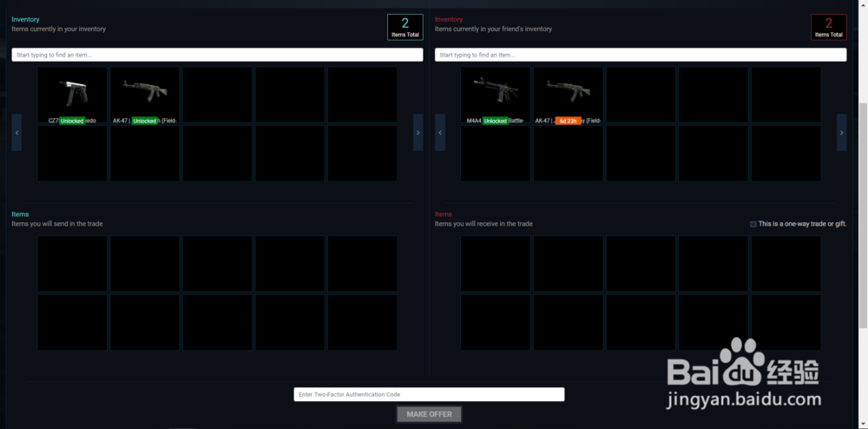The image size is (868, 429).
Task: Click the orange '6d 23h' lock badge
Action: click(x=568, y=121)
